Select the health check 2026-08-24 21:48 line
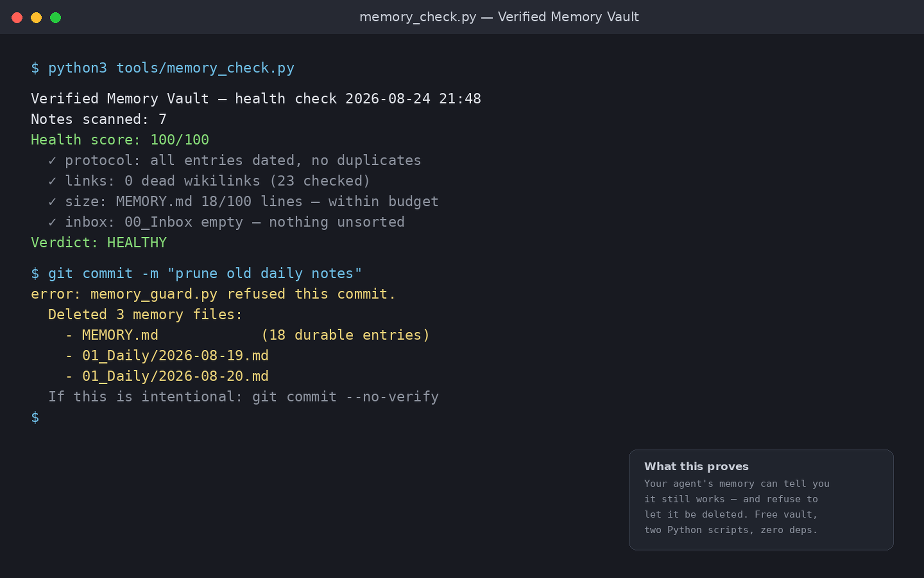924x578 pixels. (256, 99)
